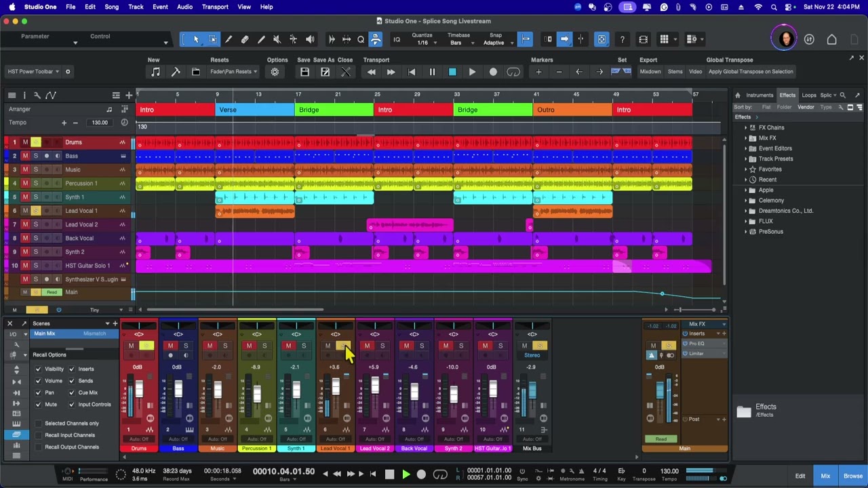Select the Arrow tool in the toolbar
Screen dimensions: 868x488
point(196,39)
